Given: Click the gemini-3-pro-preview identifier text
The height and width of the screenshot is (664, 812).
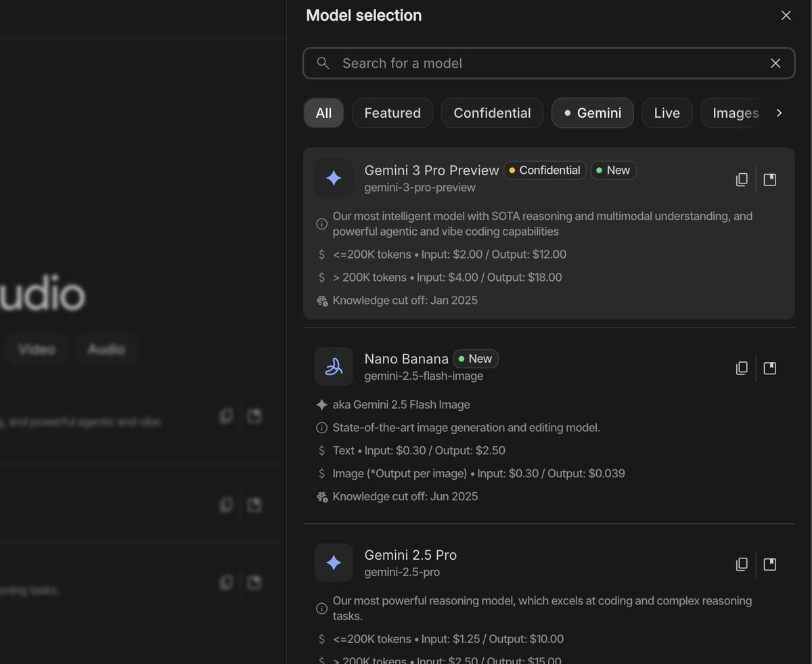Looking at the screenshot, I should point(420,187).
